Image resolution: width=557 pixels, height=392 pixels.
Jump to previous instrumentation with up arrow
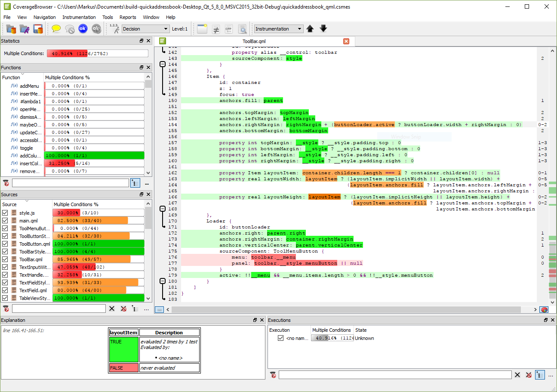(x=310, y=29)
